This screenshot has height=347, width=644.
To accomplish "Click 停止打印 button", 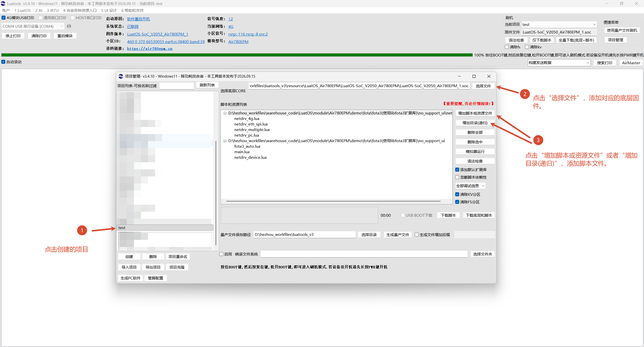I will [13, 36].
